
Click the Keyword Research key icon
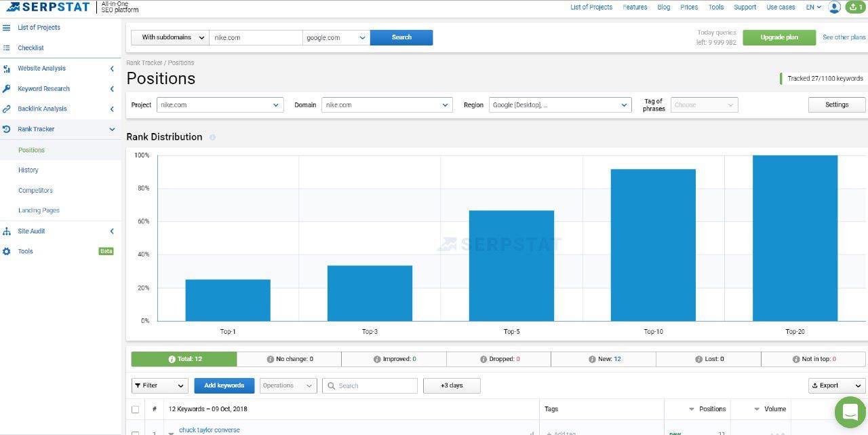pos(7,89)
